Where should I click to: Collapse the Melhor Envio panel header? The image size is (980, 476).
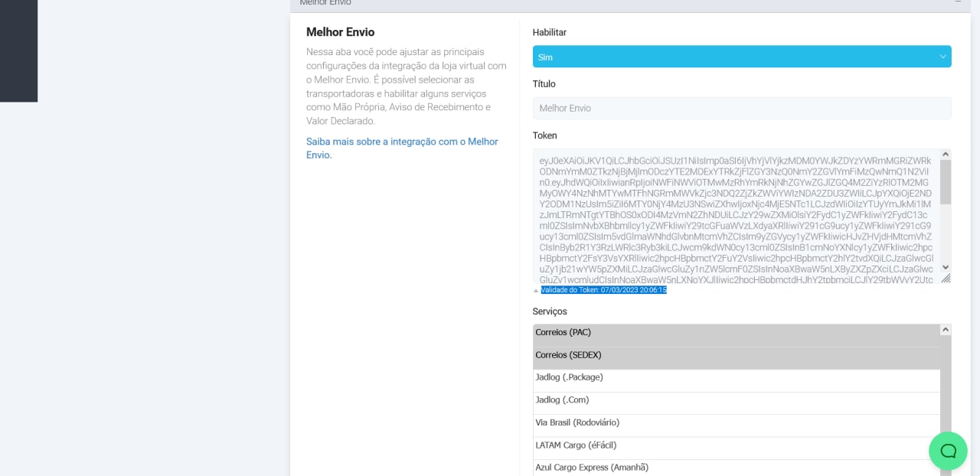(957, 2)
